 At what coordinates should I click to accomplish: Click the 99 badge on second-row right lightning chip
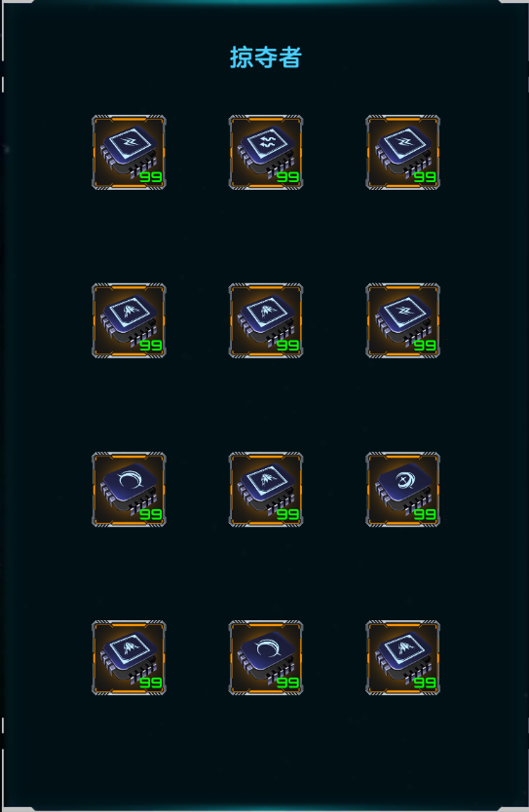(x=425, y=346)
